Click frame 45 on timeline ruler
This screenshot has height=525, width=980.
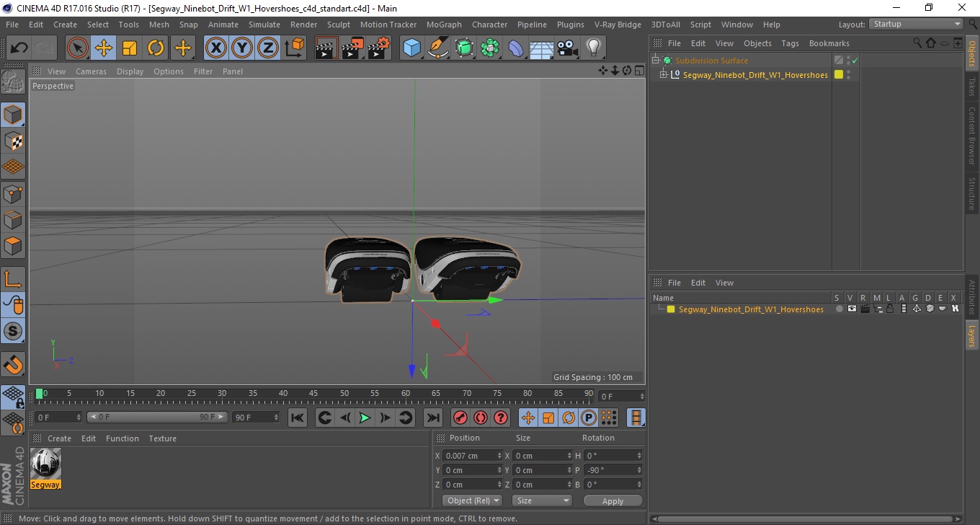[x=313, y=394]
